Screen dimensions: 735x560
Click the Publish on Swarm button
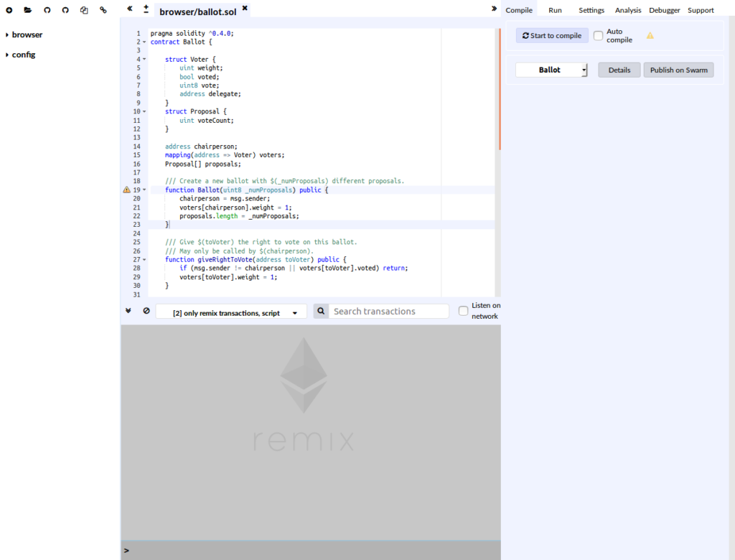point(678,70)
